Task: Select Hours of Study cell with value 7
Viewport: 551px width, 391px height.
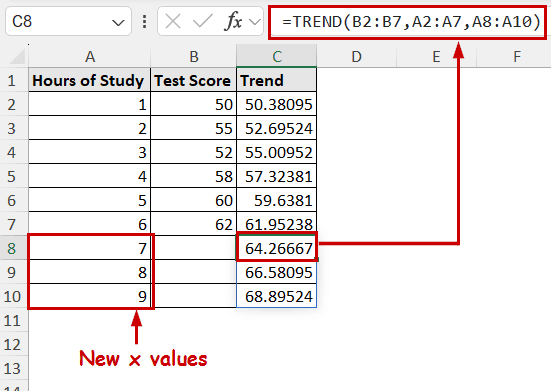Action: 90,248
